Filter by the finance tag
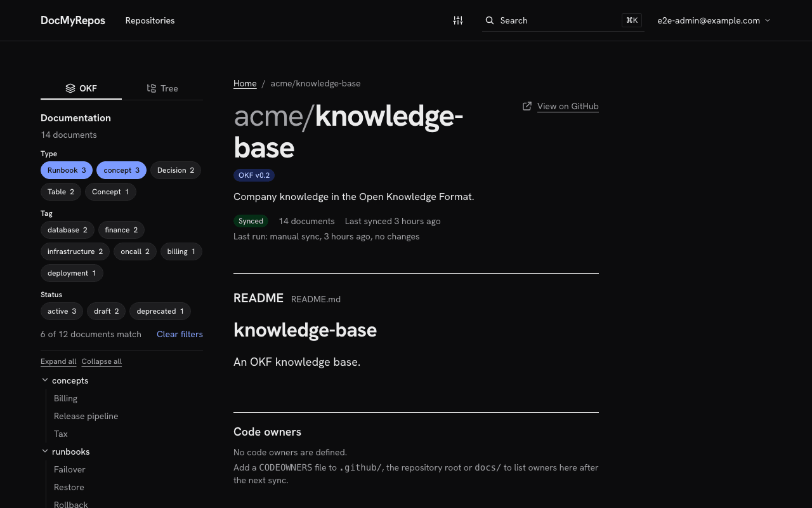The width and height of the screenshot is (812, 508). pos(121,230)
